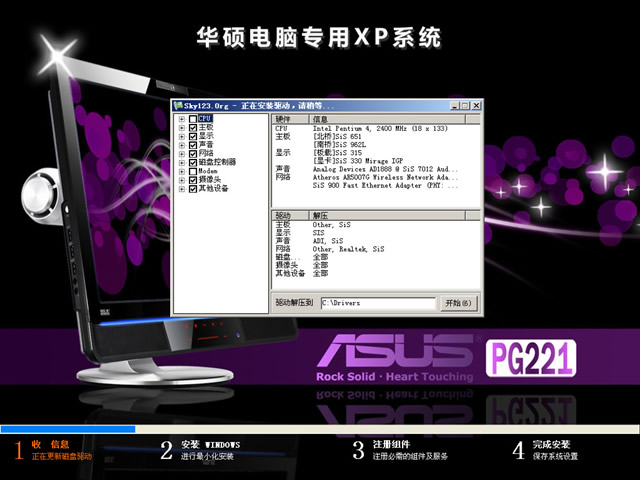640x480 pixels.
Task: Select the Intel Pentium 4, 2400 MHz row
Action: [380, 129]
